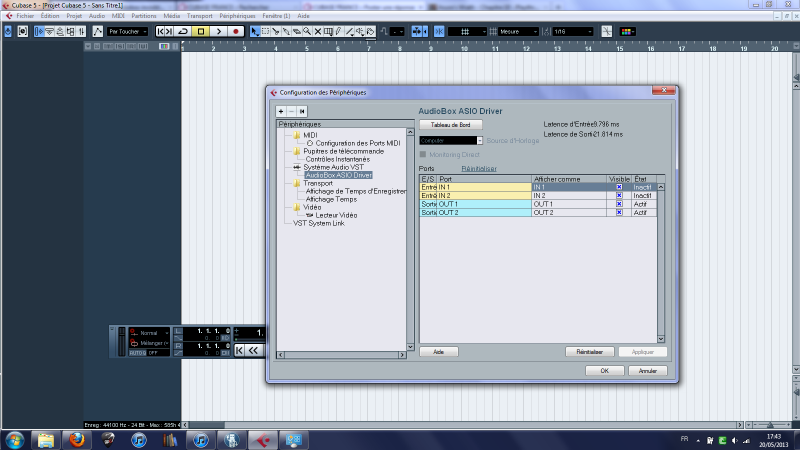Viewport: 800px width, 450px height.
Task: Toggle Visible checkbox for OUT 2
Action: (619, 212)
